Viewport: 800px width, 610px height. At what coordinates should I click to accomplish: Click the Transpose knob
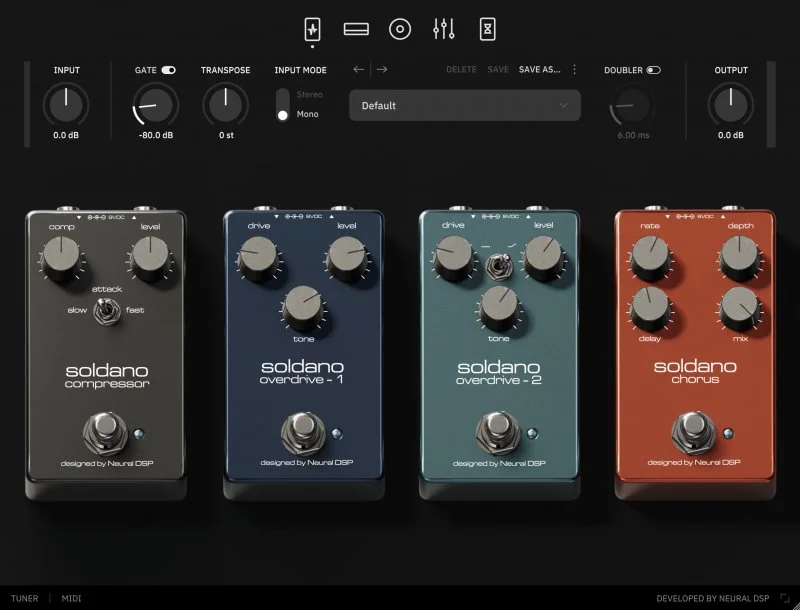click(x=226, y=105)
